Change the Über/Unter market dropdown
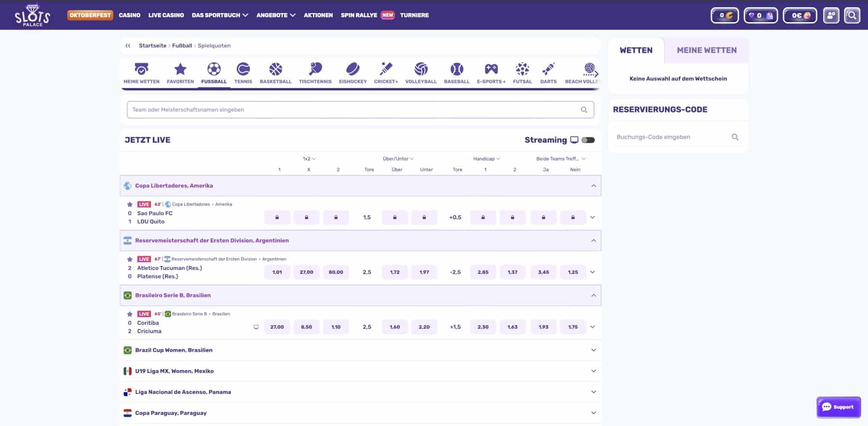Screen dimensions: 868x426 tap(398, 159)
